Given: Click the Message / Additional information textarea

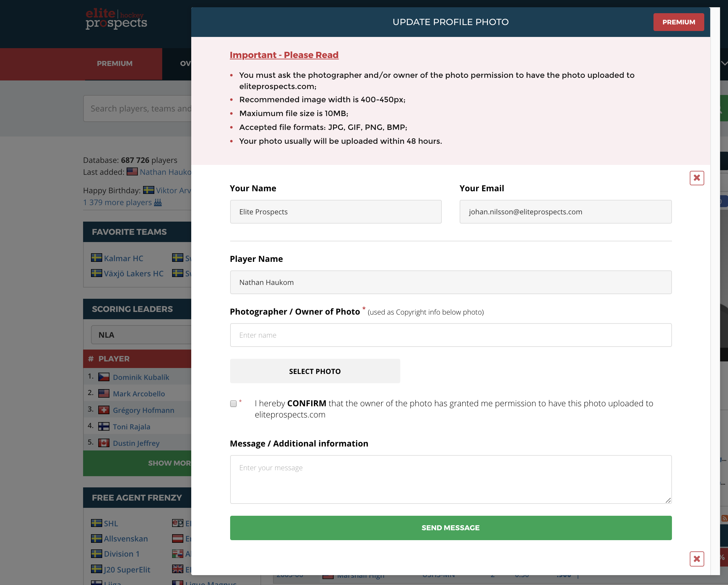Looking at the screenshot, I should point(450,479).
